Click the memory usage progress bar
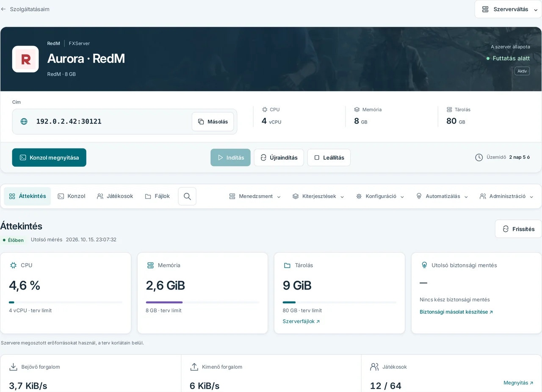This screenshot has height=392, width=542. coord(202,302)
